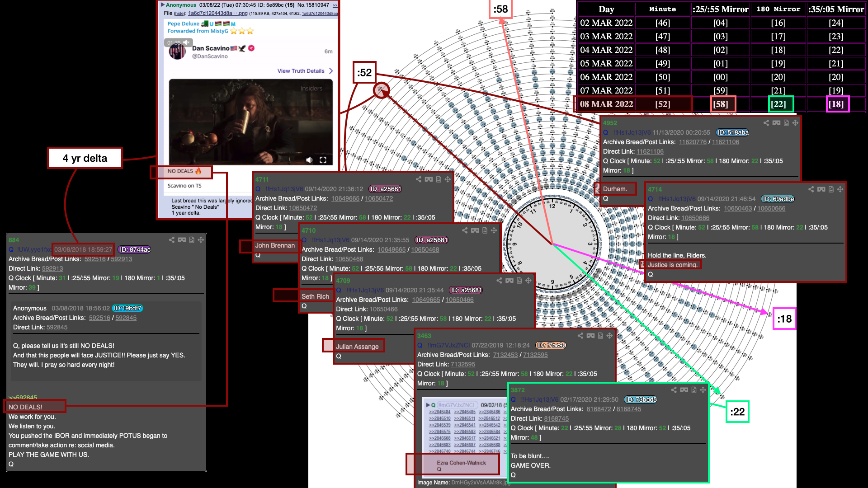Open View Truth Details link
Screen dimensions: 868x488
[x=301, y=71]
